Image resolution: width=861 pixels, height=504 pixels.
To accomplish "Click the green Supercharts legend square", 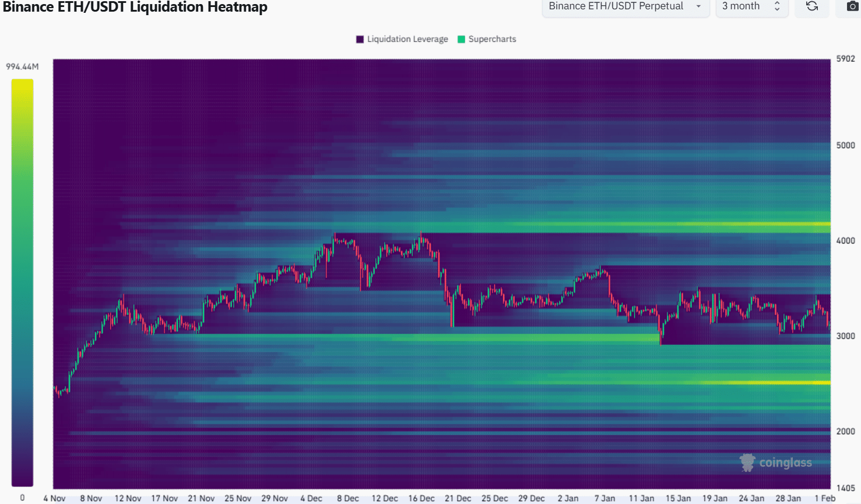I will (461, 39).
